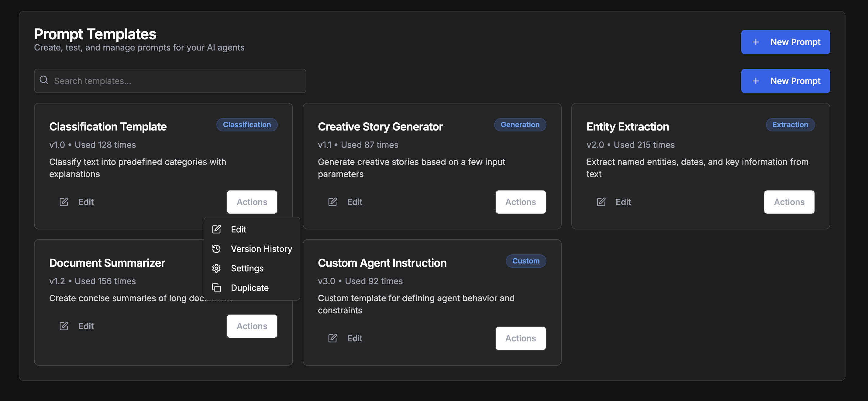
Task: Select Duplicate in the actions menu
Action: 249,288
